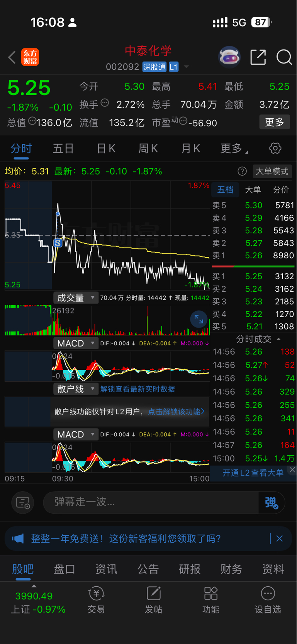Tap the back arrow icon
The height and width of the screenshot is (644, 297).
(x=12, y=58)
